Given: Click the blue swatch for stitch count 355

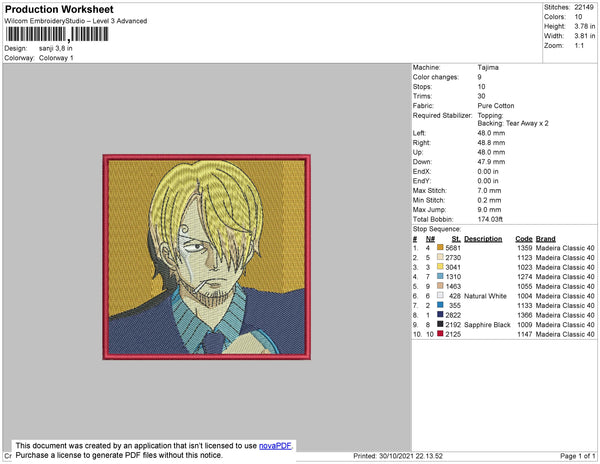Looking at the screenshot, I should pos(440,305).
